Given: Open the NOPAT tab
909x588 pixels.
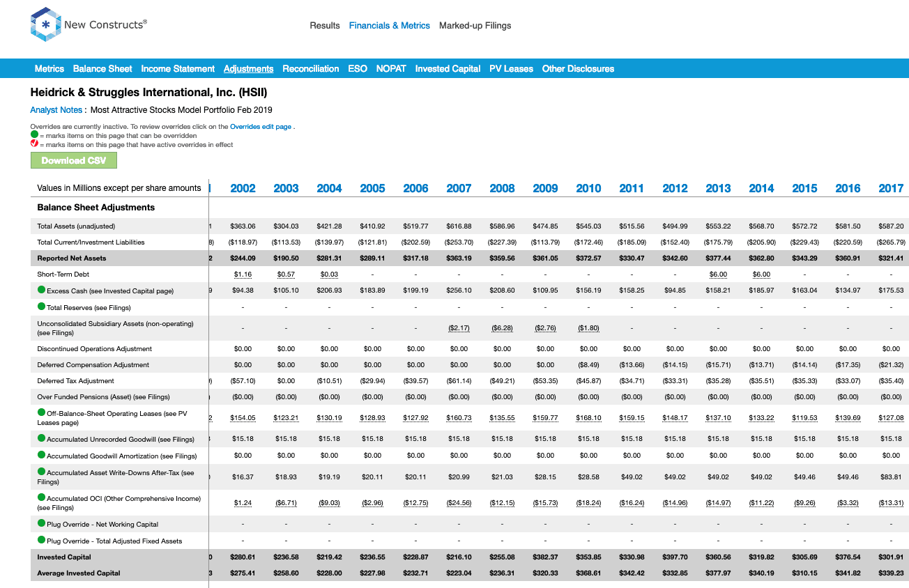Looking at the screenshot, I should pos(391,68).
